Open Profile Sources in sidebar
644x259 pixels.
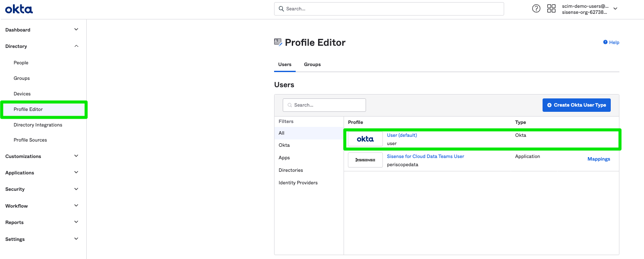point(30,140)
